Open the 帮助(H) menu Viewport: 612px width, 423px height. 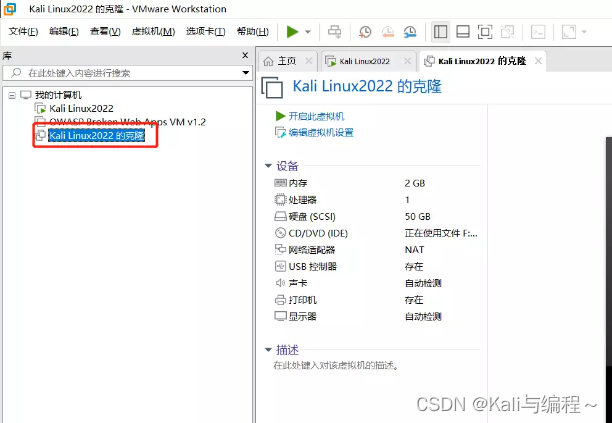tap(253, 31)
